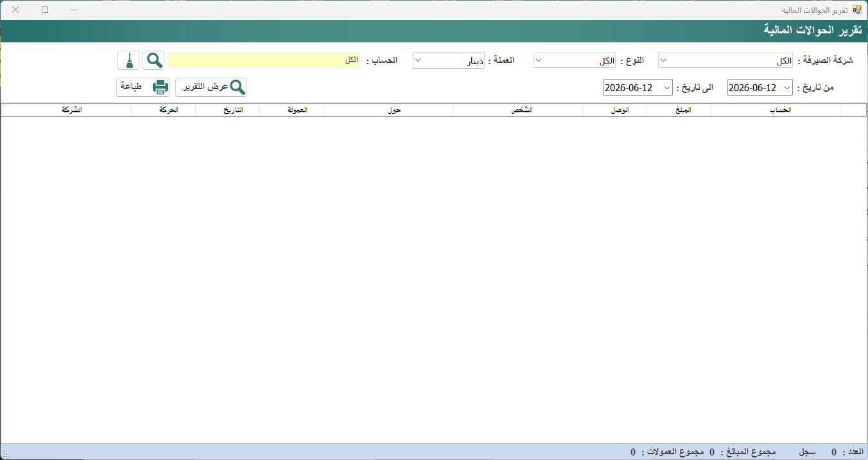
Task: Click the account search magnifier icon
Action: (153, 60)
